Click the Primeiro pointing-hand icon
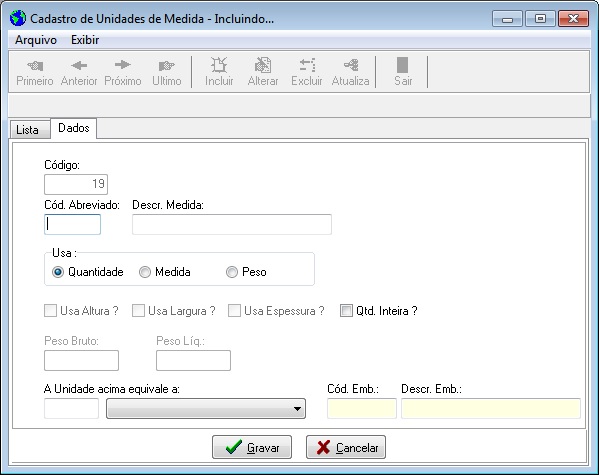The width and height of the screenshot is (599, 475). point(35,65)
